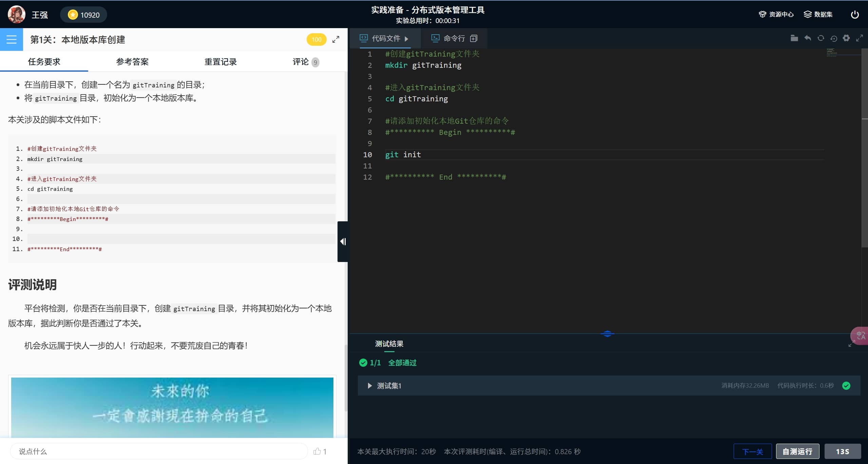This screenshot has width=868, height=464.
Task: Click the End comment line in editor
Action: click(x=445, y=177)
